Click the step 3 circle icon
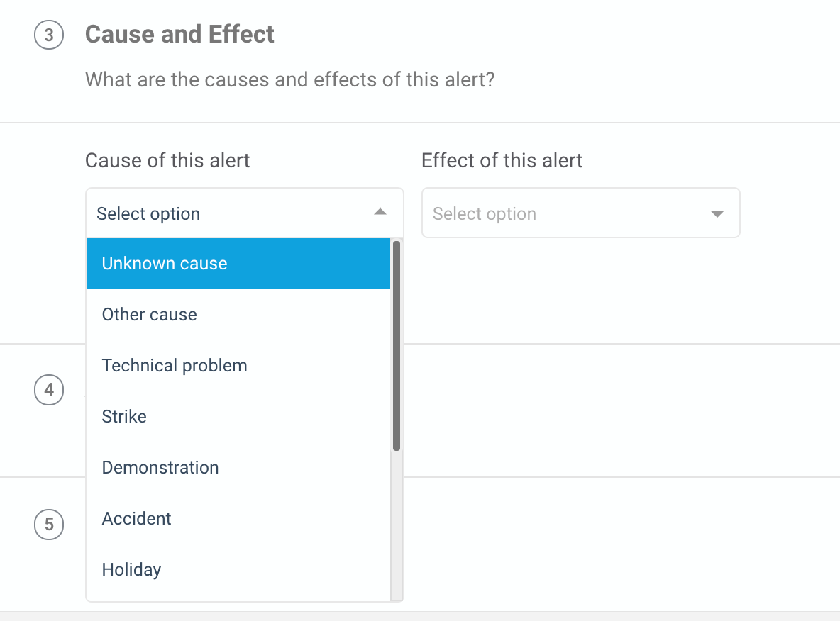 (x=49, y=35)
